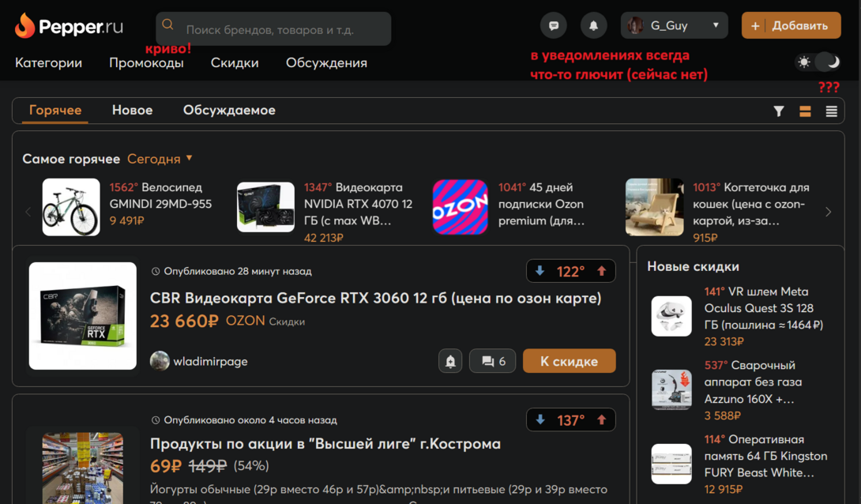Upvote the Высшая лига Кострома deal
The image size is (861, 504).
pos(602,419)
